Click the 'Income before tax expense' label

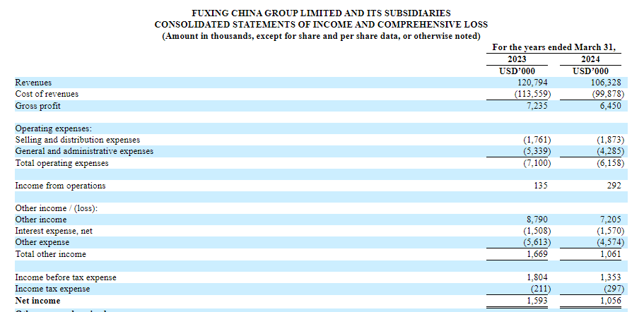pyautogui.click(x=66, y=277)
